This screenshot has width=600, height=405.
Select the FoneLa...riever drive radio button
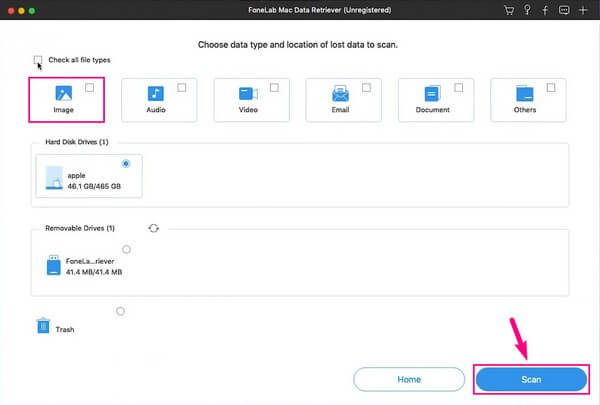(126, 250)
